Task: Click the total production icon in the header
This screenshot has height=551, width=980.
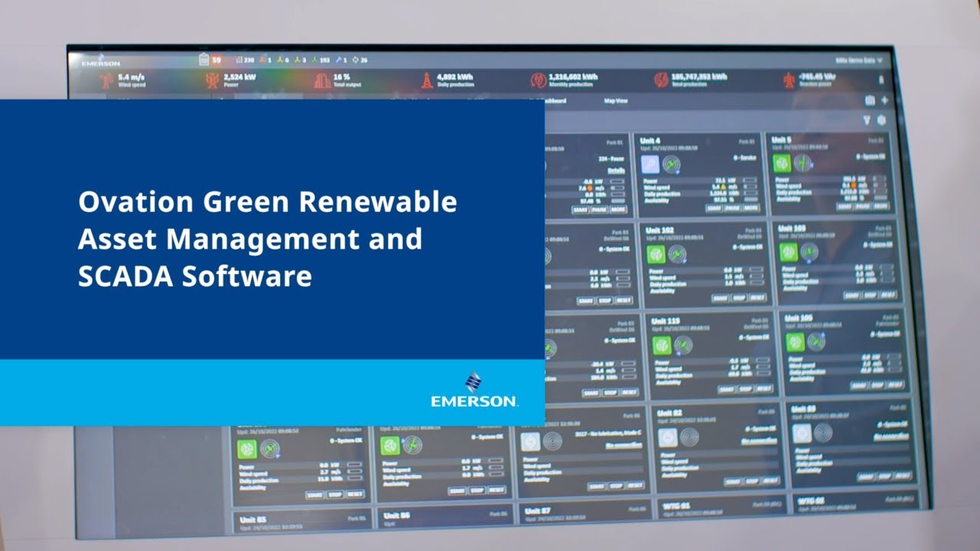Action: point(661,80)
